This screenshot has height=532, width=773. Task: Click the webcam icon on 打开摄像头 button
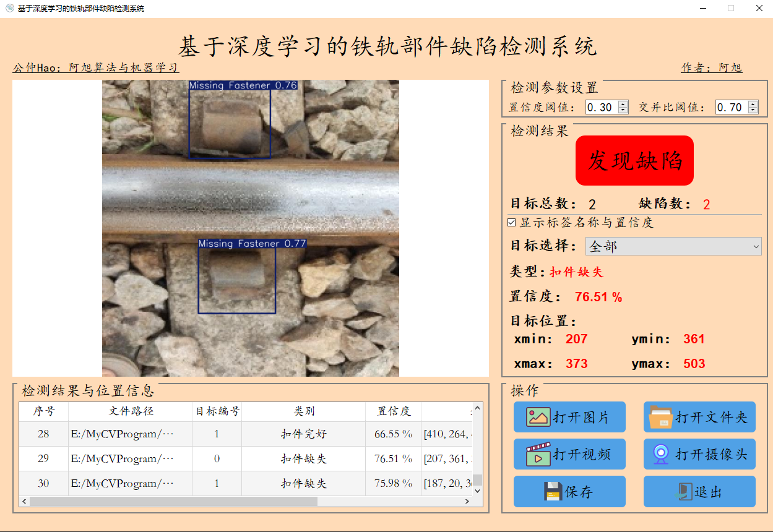661,454
